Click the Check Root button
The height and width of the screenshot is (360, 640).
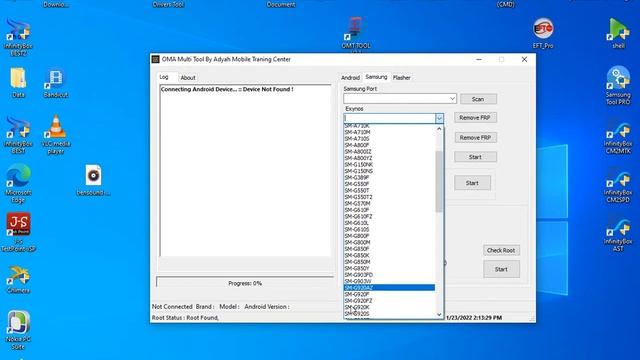(x=501, y=250)
